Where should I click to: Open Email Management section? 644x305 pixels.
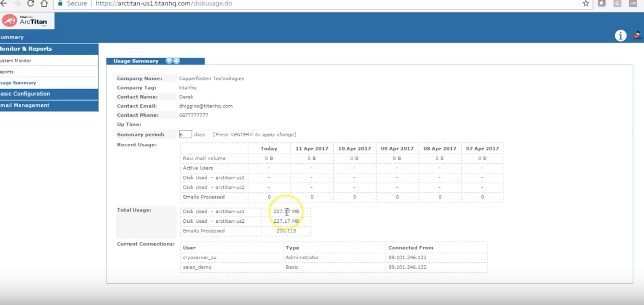pos(49,106)
